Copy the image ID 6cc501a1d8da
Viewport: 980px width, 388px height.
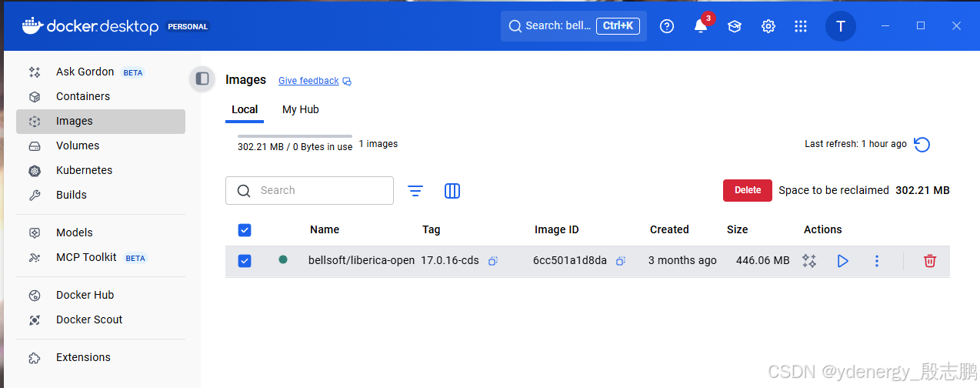(x=620, y=261)
